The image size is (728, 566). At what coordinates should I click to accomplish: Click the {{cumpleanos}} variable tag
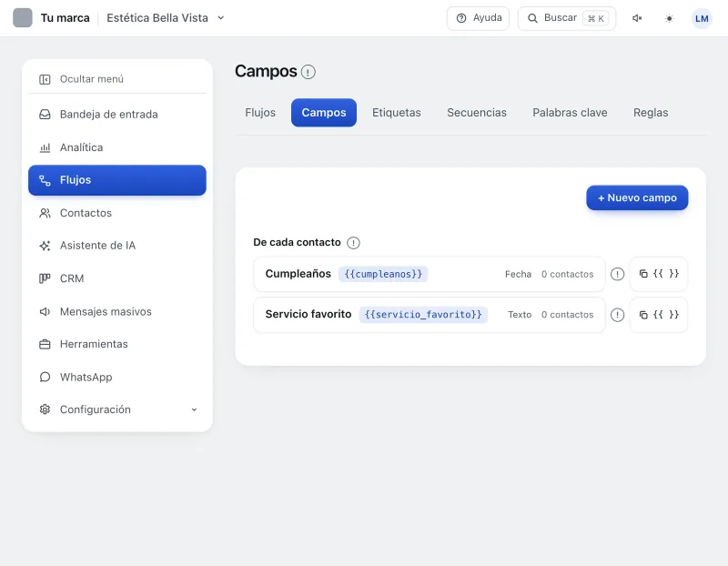[x=383, y=275]
